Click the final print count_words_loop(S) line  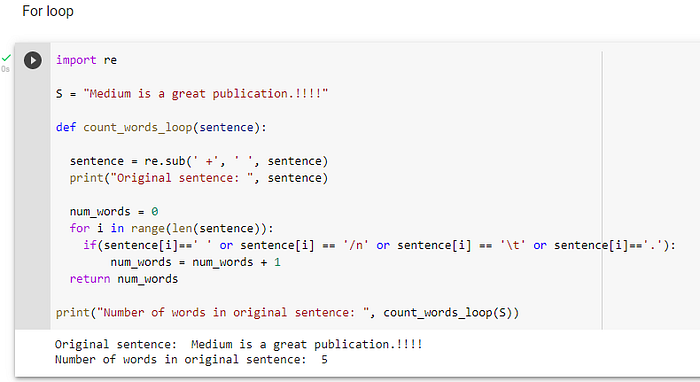(x=288, y=312)
